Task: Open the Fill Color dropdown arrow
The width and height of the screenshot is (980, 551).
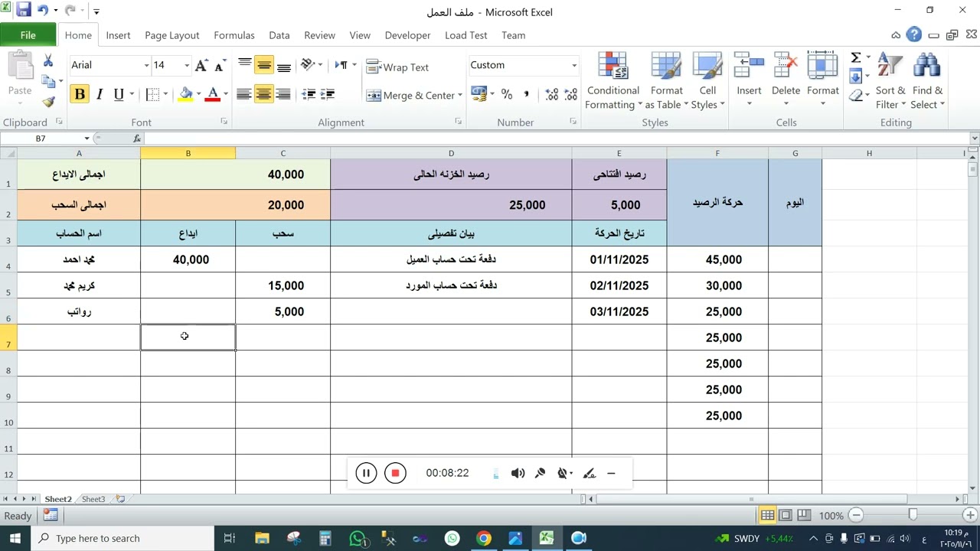Action: [198, 94]
